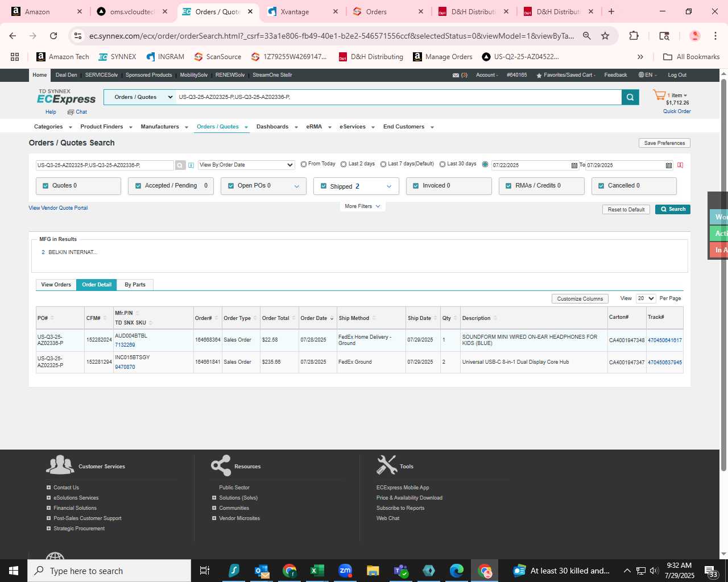The image size is (728, 582).
Task: Open Outlook from the taskbar
Action: (262, 571)
